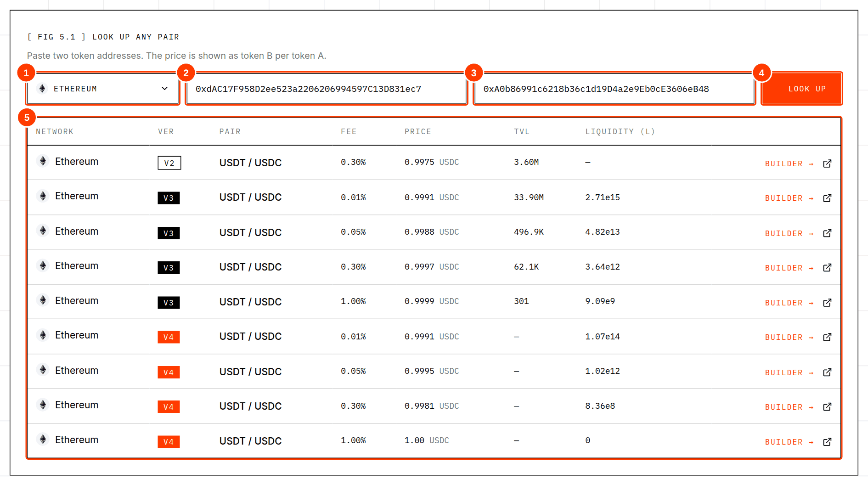Open BUILDER link for 3.64e12 liquidity pool

pos(789,268)
